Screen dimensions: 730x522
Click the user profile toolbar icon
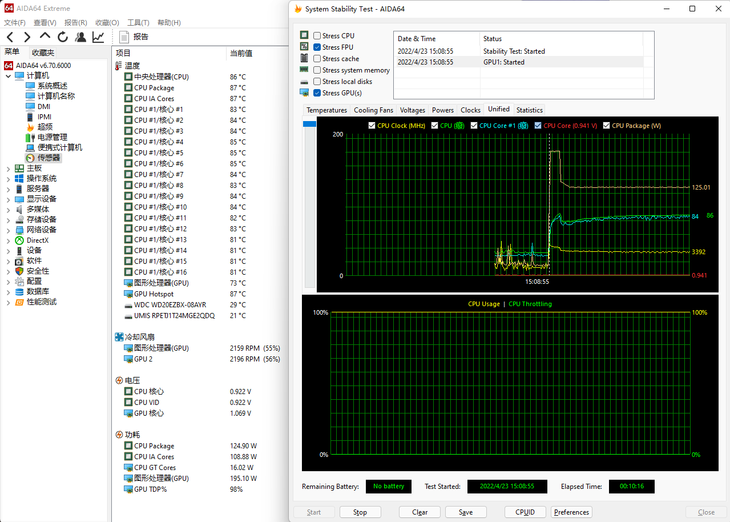coord(81,37)
